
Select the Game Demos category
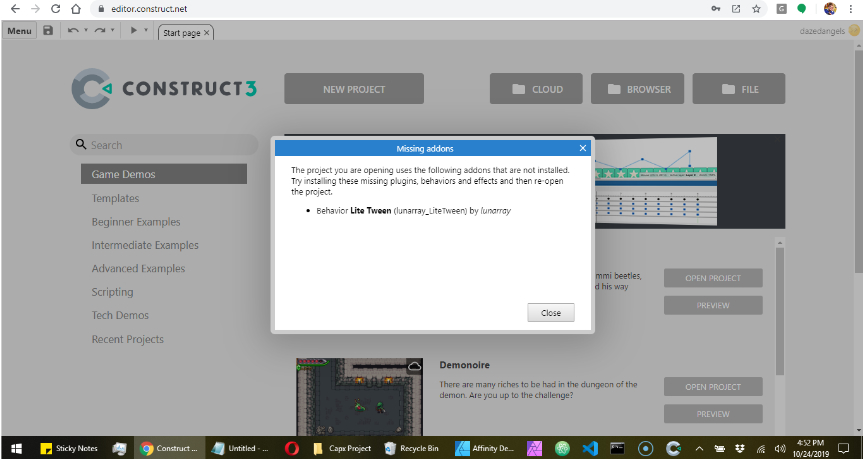(x=164, y=174)
